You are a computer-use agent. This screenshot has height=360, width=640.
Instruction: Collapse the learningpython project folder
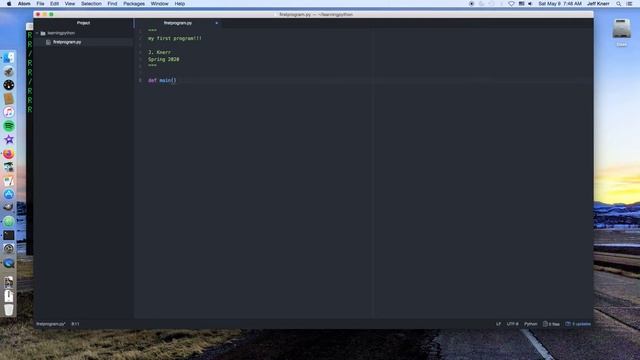pyautogui.click(x=37, y=33)
